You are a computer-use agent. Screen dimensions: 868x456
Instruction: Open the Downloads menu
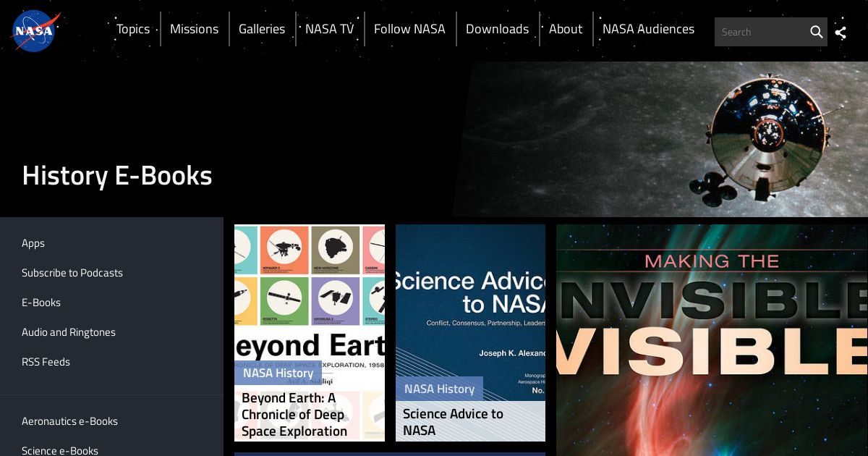tap(497, 29)
